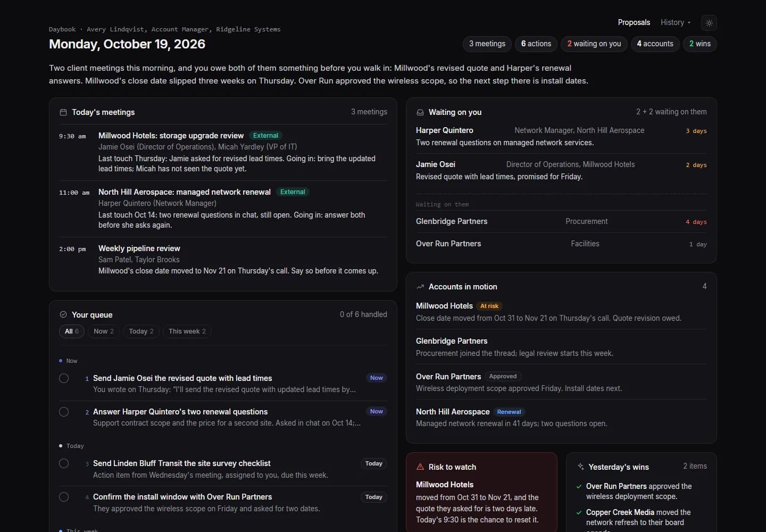
Task: Filter the queue by Now 2
Action: click(104, 331)
